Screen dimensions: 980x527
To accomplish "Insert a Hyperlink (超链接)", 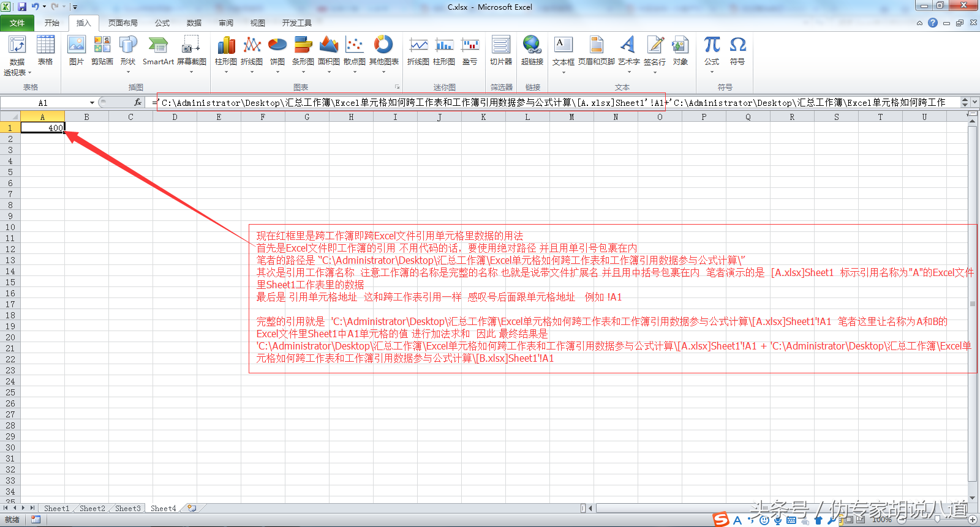I will click(x=532, y=51).
